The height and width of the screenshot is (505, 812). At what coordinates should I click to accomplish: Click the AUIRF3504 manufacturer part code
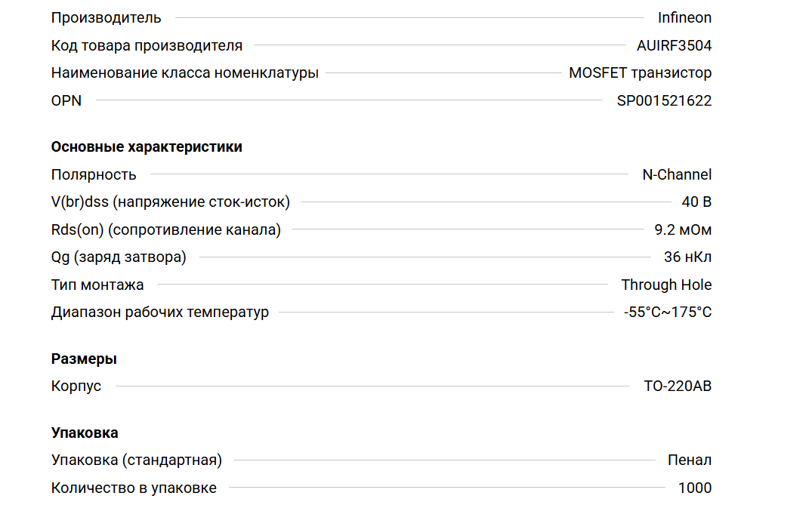pyautogui.click(x=674, y=45)
